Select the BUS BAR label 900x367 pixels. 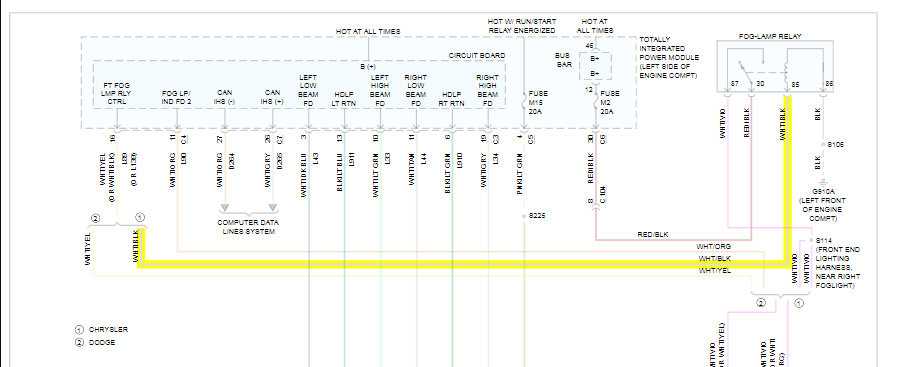click(x=563, y=60)
